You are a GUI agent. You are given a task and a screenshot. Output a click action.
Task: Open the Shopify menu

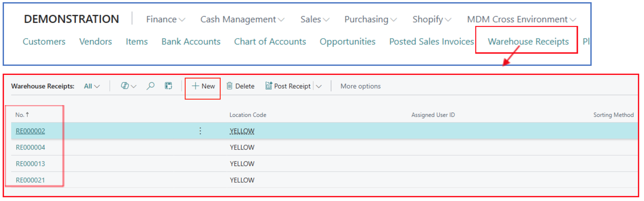pyautogui.click(x=432, y=20)
